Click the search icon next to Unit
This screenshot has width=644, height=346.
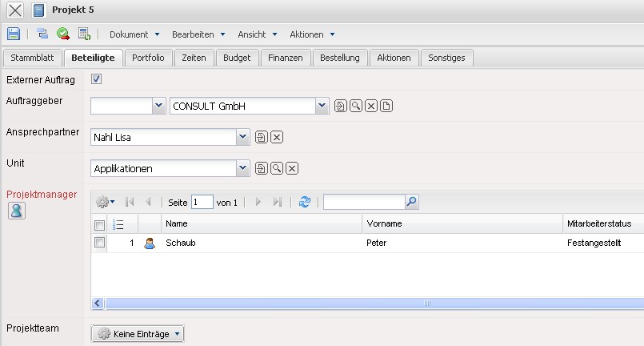tap(277, 168)
